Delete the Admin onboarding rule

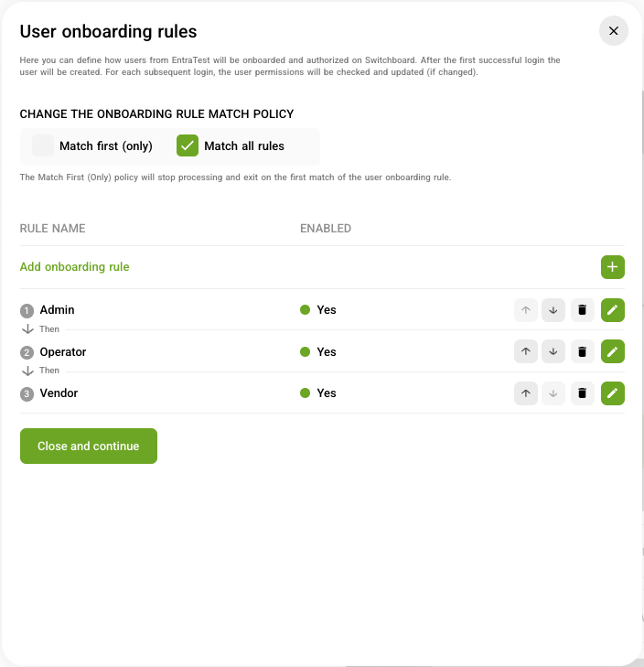click(581, 310)
